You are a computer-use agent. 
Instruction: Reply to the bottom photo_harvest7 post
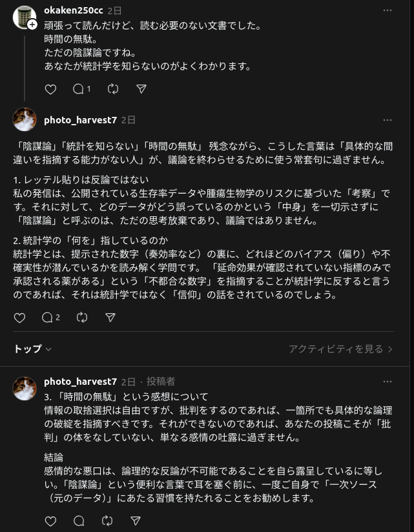[79, 520]
